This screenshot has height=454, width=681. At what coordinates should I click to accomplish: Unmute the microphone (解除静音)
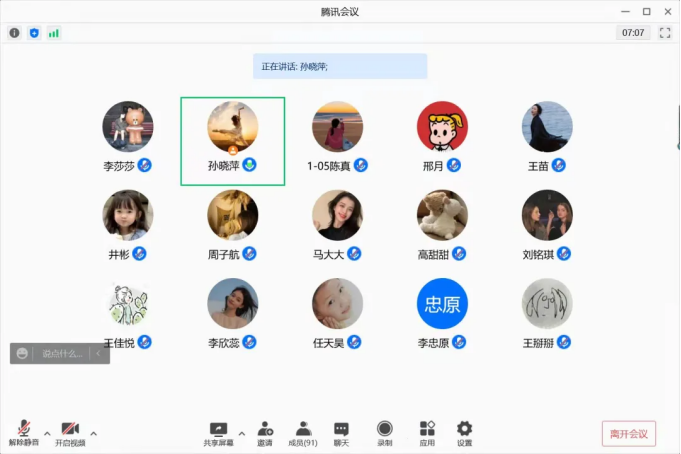pos(23,432)
